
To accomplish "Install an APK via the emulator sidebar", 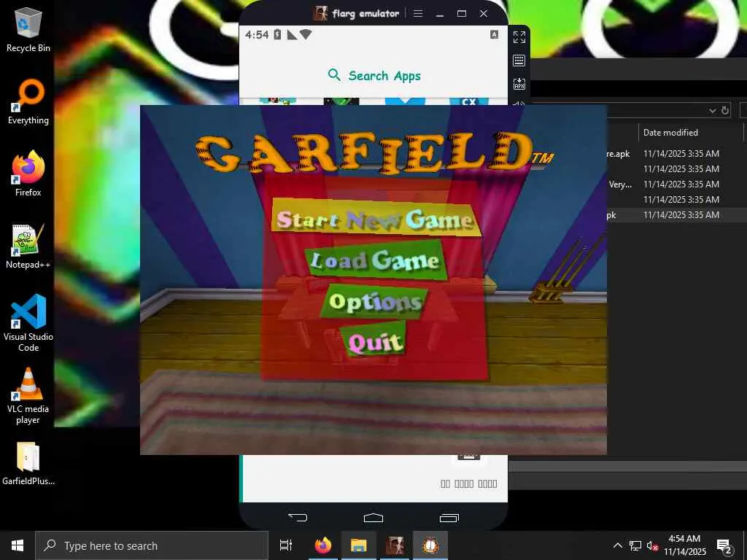I will 519,84.
